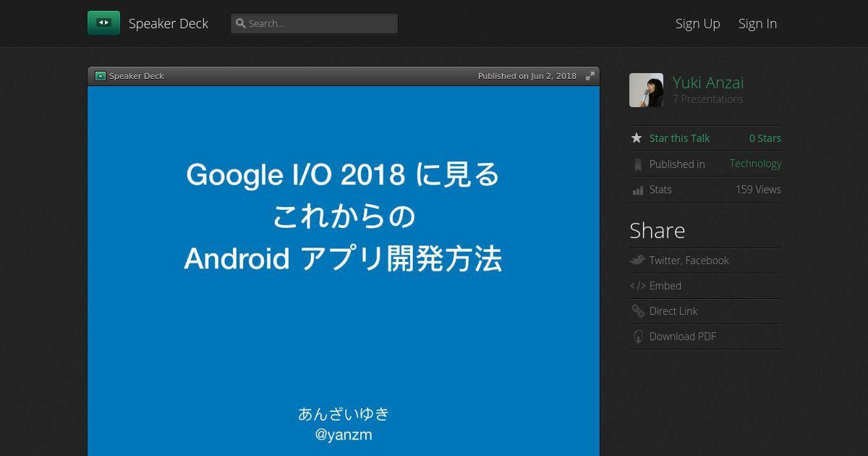Click the Star this Talk link
This screenshot has width=868, height=456.
tap(679, 138)
